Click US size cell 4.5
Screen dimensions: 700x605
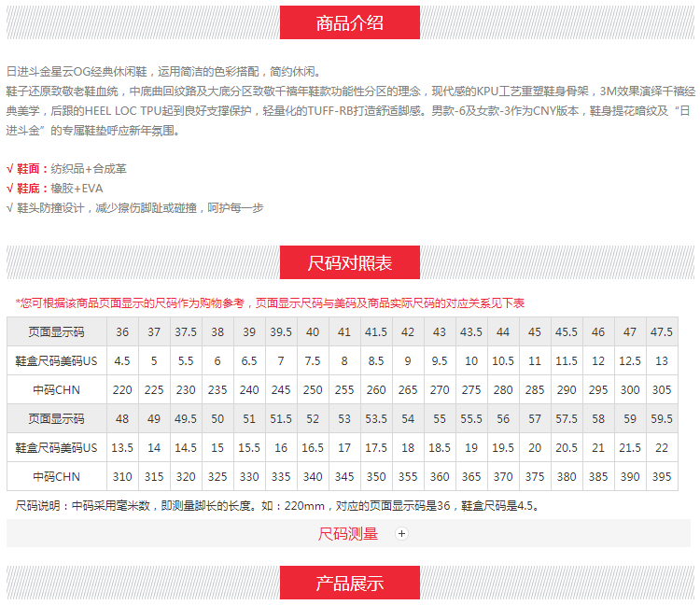[x=122, y=360]
